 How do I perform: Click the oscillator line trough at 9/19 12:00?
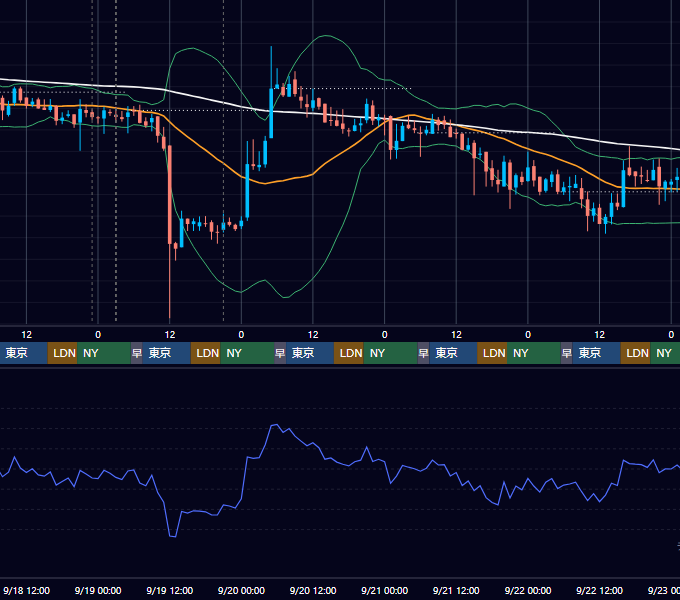pos(173,536)
